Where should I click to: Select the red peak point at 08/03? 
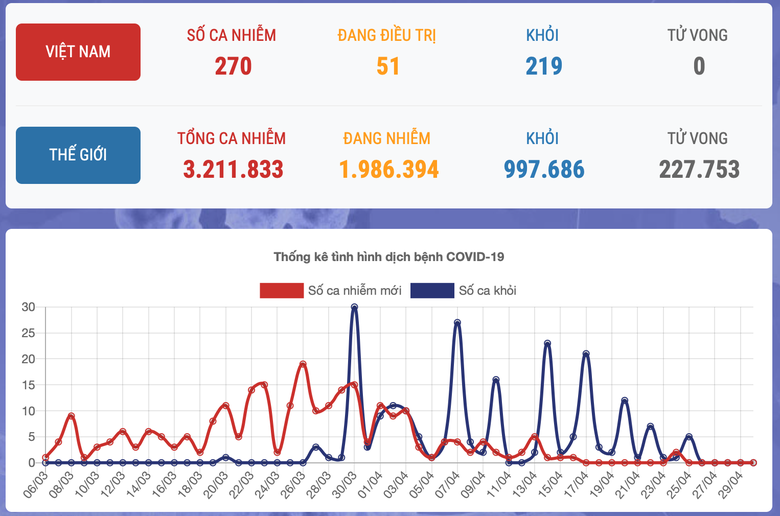tap(71, 416)
